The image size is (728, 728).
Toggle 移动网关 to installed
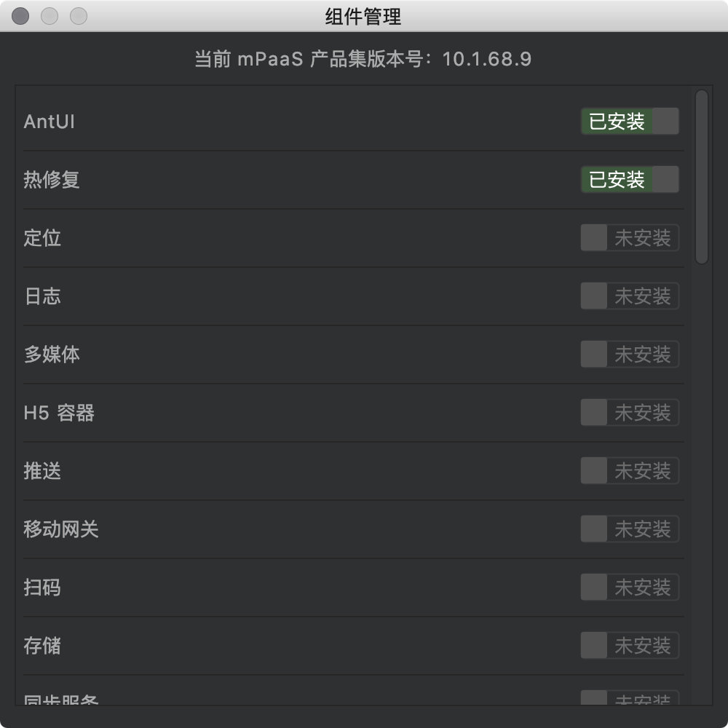(630, 529)
